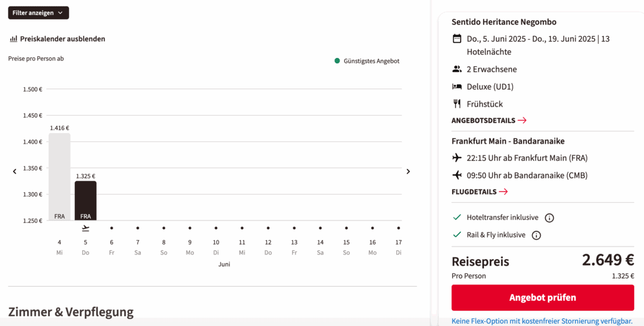Pick Friday June 6 dot in calendar
Screen dimensions: 644x326
tap(112, 227)
